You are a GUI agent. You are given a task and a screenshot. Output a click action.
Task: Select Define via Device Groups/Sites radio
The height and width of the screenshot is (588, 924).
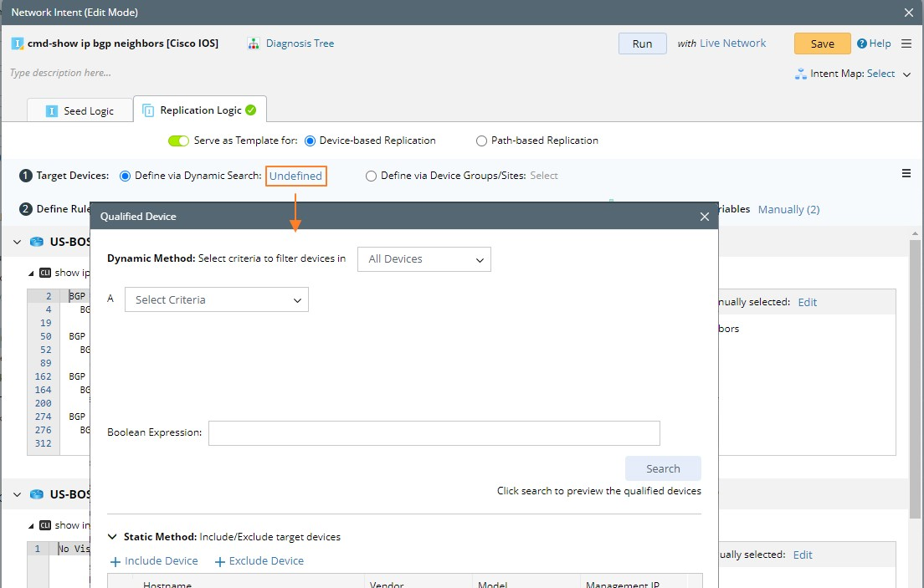[371, 176]
